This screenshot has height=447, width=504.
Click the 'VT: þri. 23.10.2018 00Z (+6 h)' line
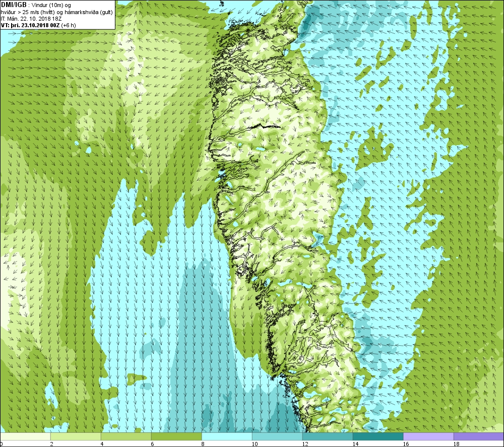tap(38, 25)
